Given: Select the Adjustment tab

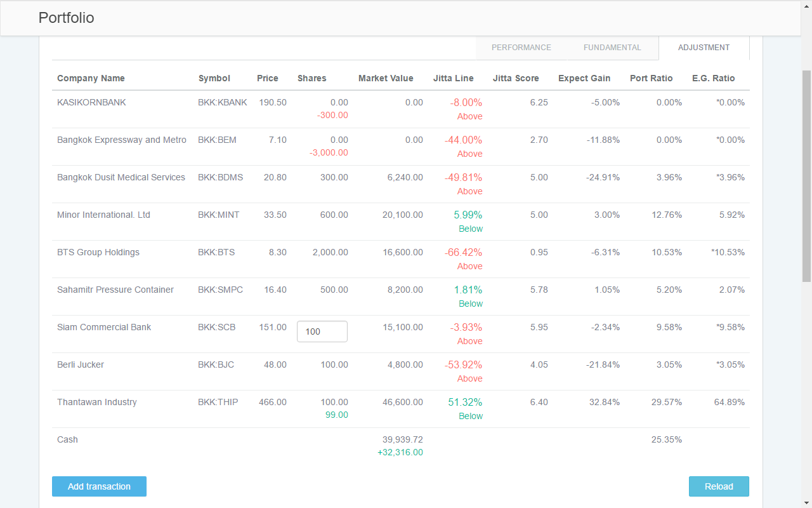Looking at the screenshot, I should click(x=704, y=48).
